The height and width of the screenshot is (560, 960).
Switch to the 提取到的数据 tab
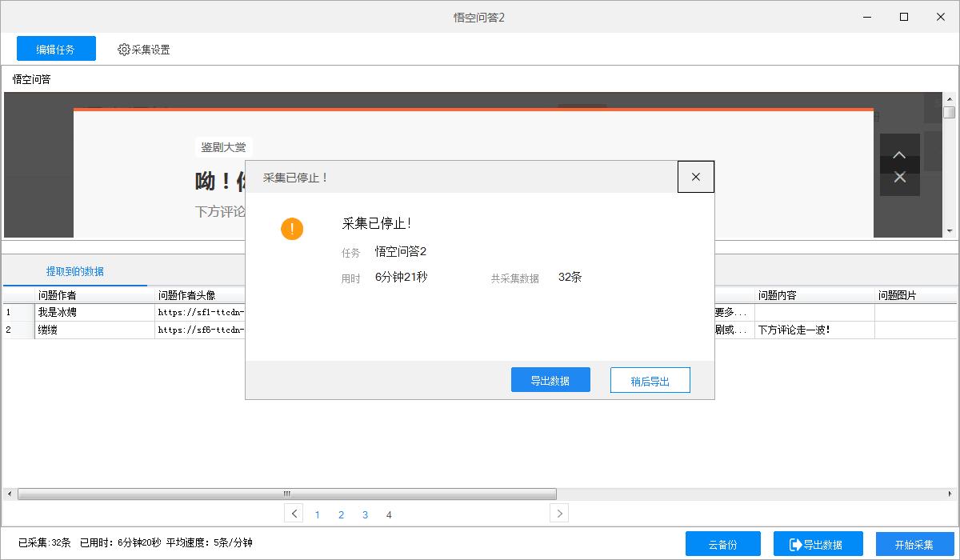tap(74, 270)
